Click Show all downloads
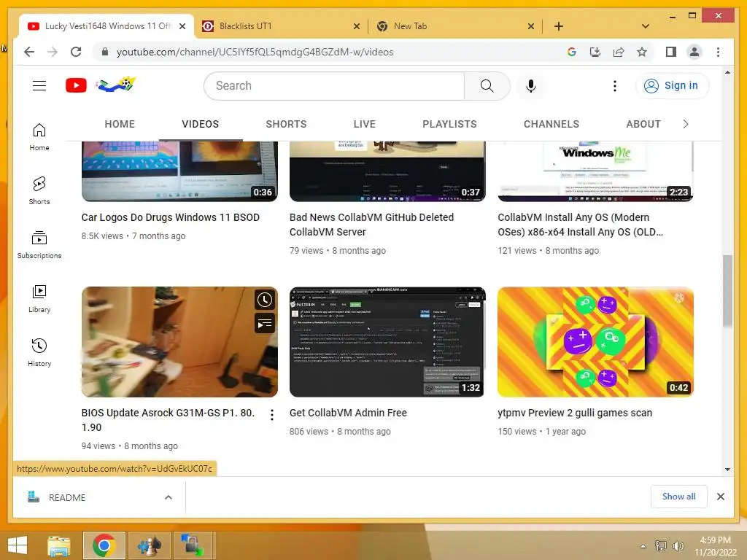This screenshot has height=560, width=747. point(678,497)
